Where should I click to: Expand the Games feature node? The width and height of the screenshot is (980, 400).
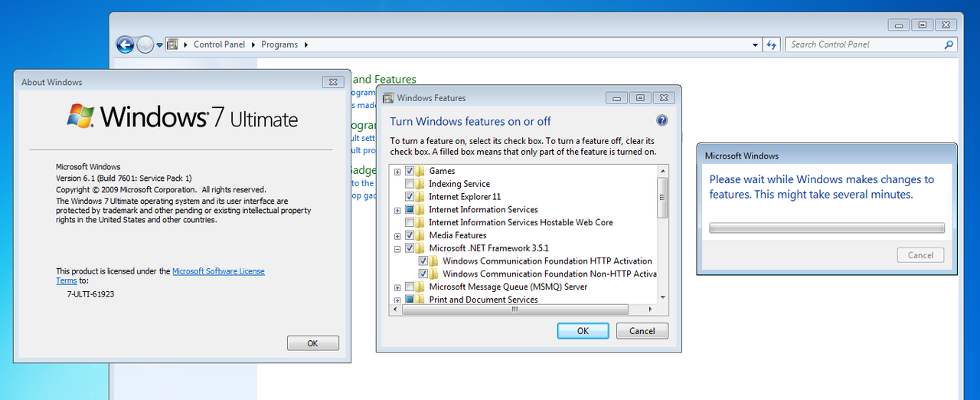coord(397,172)
